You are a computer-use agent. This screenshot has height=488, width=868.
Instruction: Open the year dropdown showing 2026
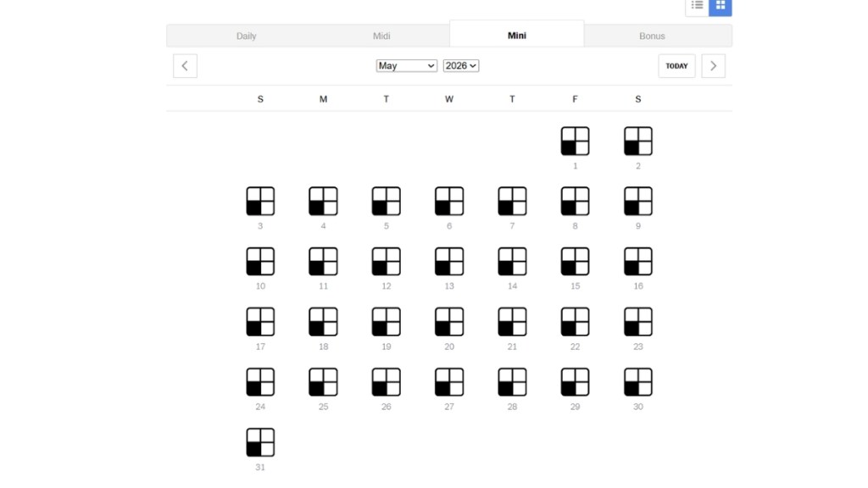pos(460,66)
